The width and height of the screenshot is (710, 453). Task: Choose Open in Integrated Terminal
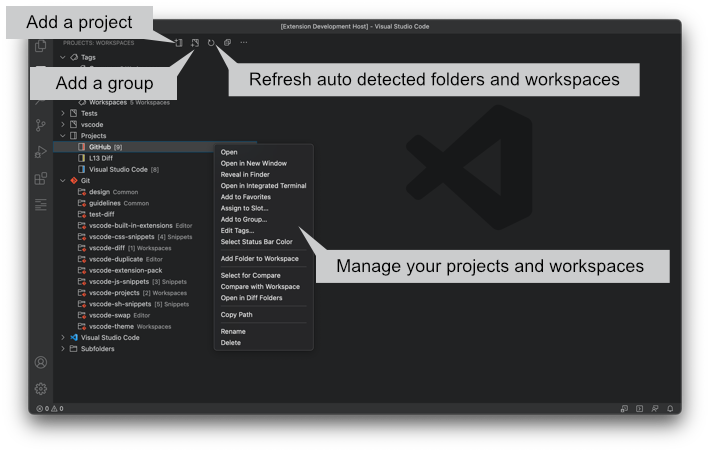(264, 186)
